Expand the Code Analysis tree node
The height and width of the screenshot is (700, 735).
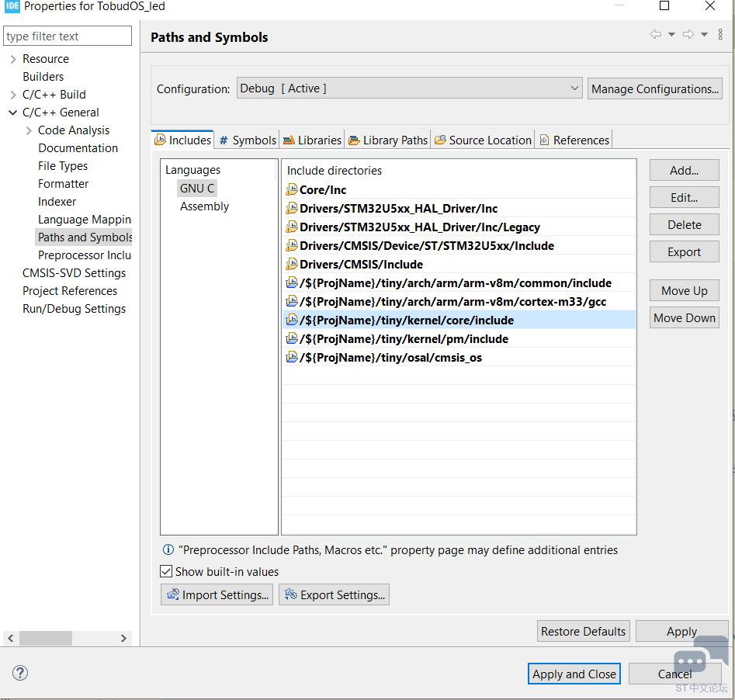coord(29,130)
